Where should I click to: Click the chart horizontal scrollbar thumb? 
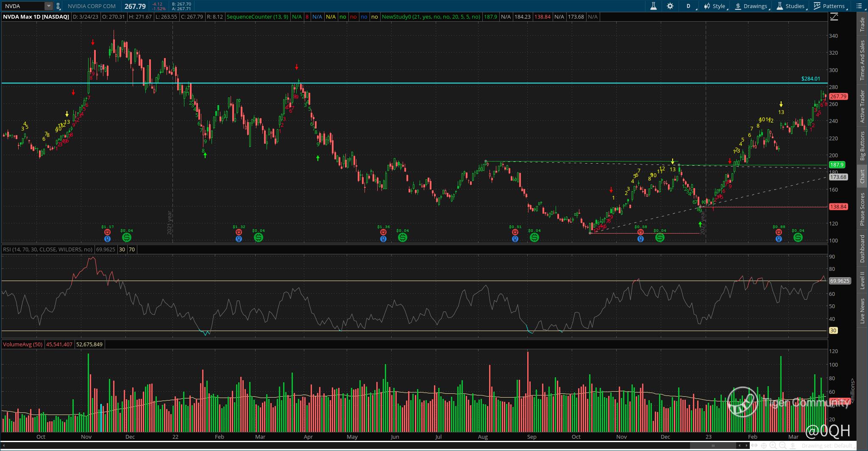tap(713, 445)
